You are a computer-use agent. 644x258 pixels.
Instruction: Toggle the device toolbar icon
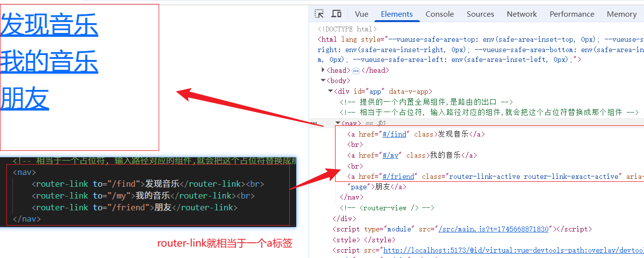coord(336,14)
